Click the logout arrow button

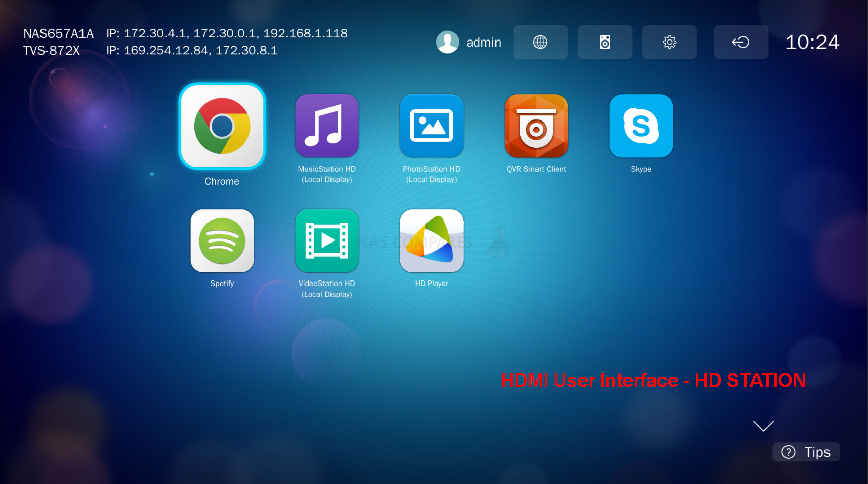click(741, 42)
